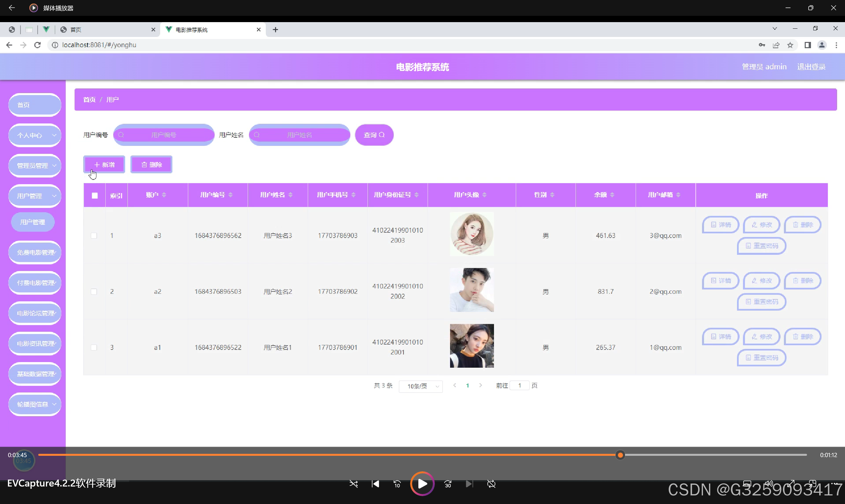Tick checkbox for row a1

coord(94,348)
